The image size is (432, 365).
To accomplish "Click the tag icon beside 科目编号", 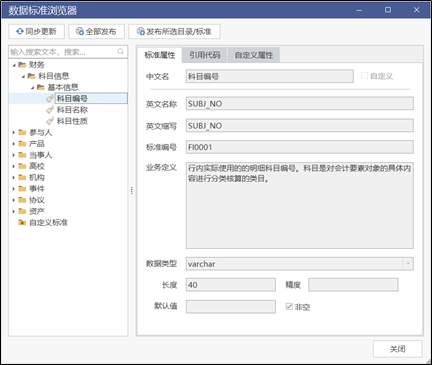I will click(x=50, y=98).
